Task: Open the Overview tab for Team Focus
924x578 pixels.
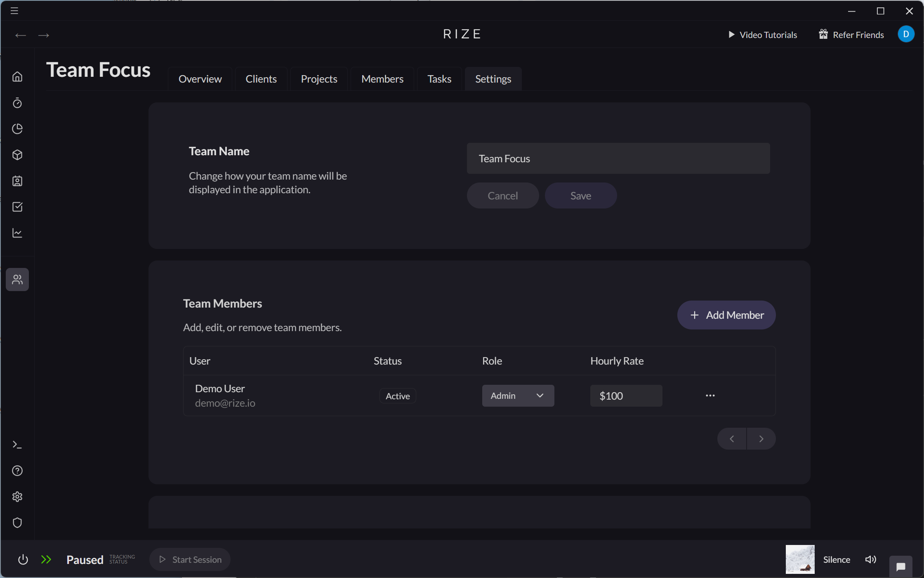Action: point(200,78)
